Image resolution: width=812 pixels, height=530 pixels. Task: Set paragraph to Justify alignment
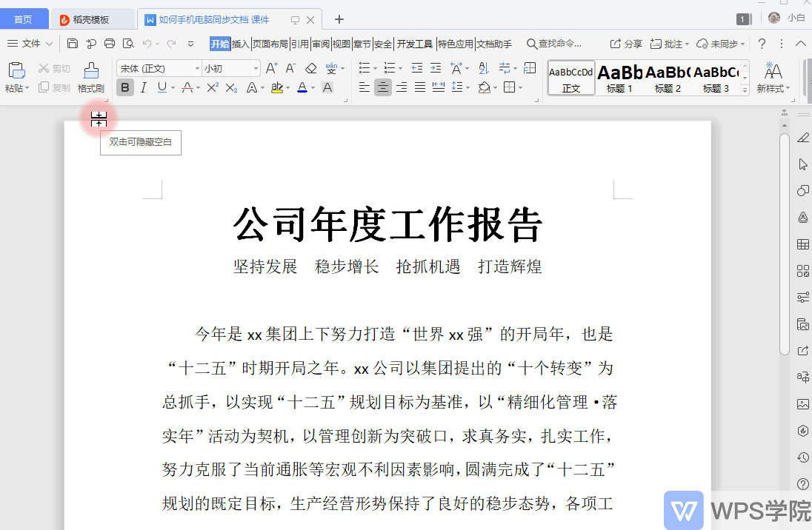click(420, 88)
